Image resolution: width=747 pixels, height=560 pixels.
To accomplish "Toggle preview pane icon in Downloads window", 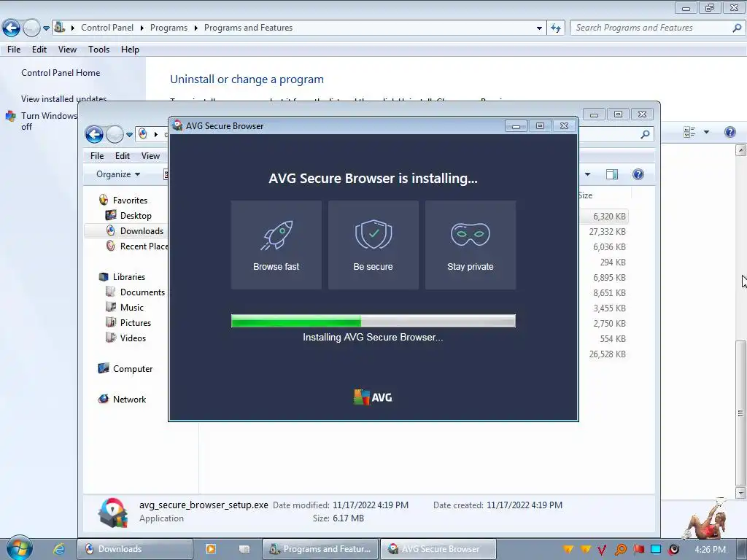I will pos(612,174).
